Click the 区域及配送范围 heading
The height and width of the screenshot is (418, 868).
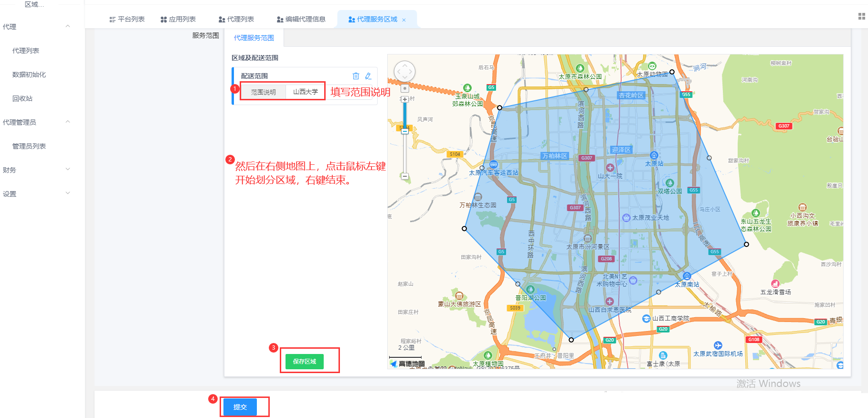coord(255,58)
